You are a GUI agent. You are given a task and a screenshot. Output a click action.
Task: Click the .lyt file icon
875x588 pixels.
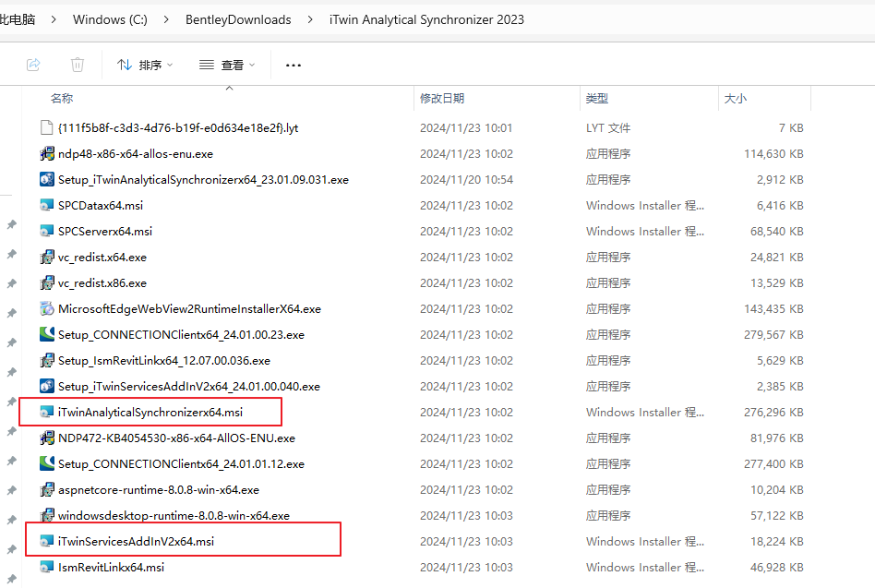pyautogui.click(x=47, y=127)
